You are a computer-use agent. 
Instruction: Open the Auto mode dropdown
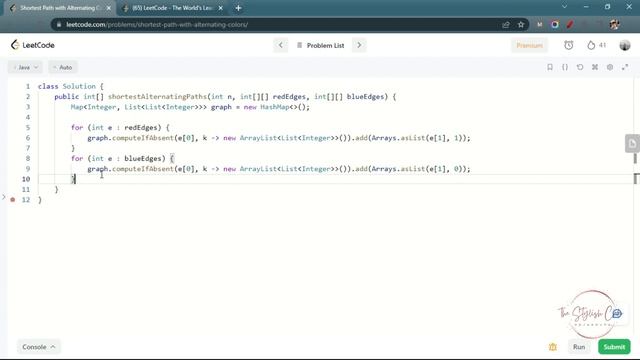click(63, 67)
